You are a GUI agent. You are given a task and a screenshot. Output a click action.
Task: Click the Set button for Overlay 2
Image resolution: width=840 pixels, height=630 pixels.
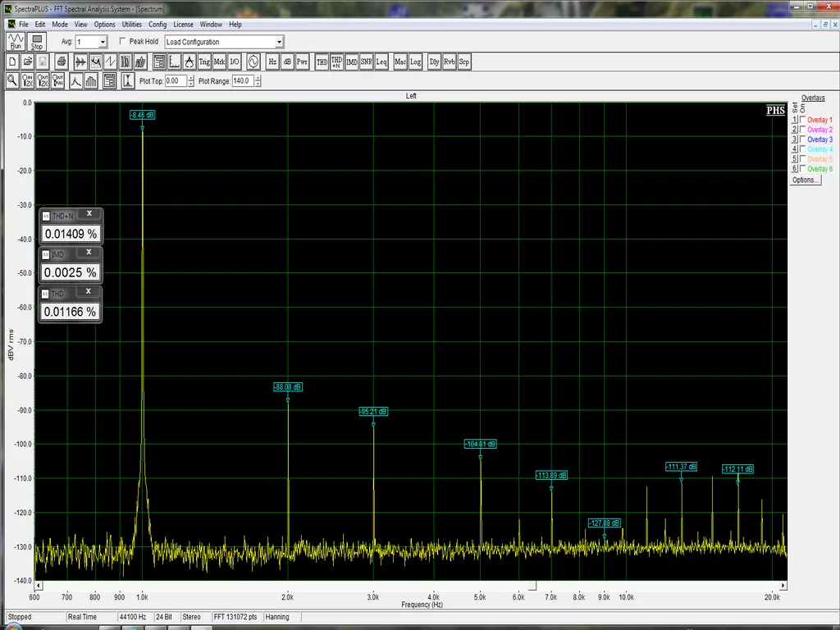pyautogui.click(x=794, y=130)
